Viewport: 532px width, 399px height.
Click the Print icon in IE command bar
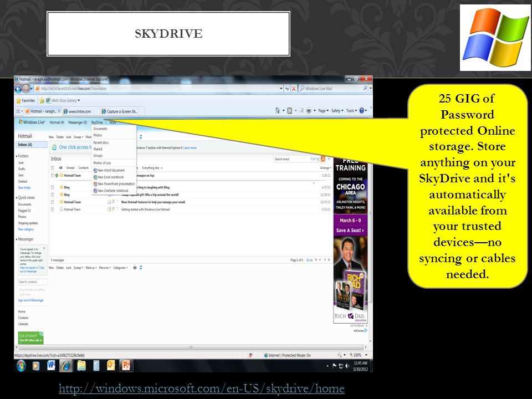[309, 111]
